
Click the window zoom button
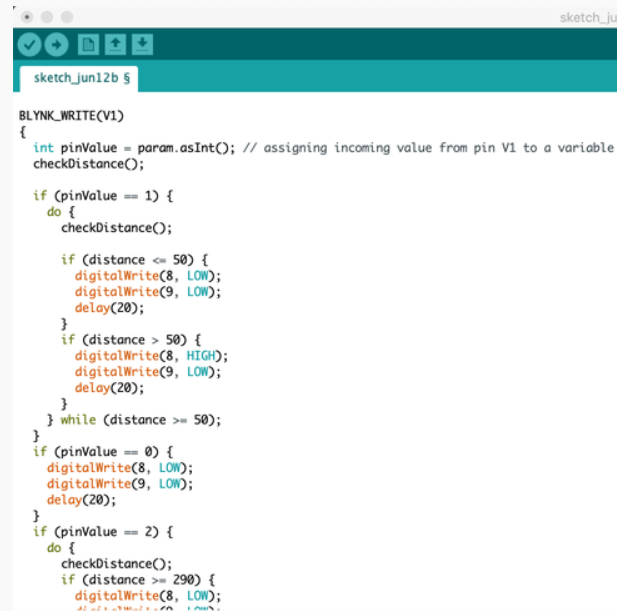67,17
